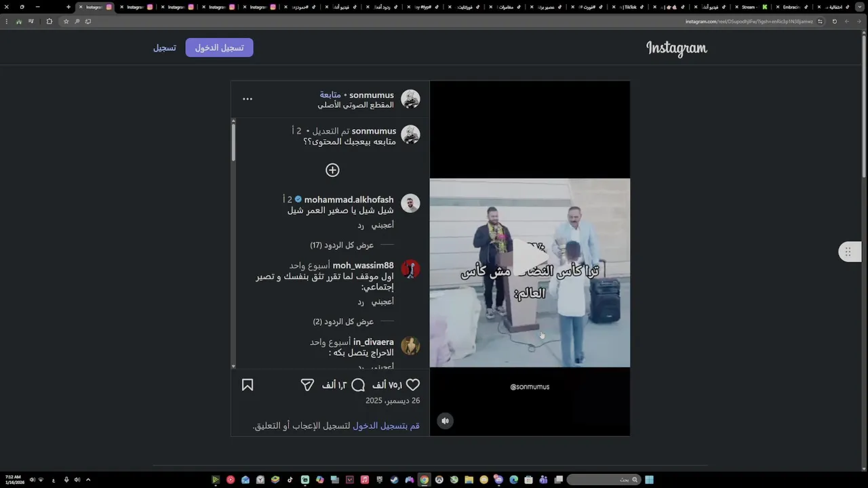Open in_divaera username
868x488 pixels.
tap(373, 342)
